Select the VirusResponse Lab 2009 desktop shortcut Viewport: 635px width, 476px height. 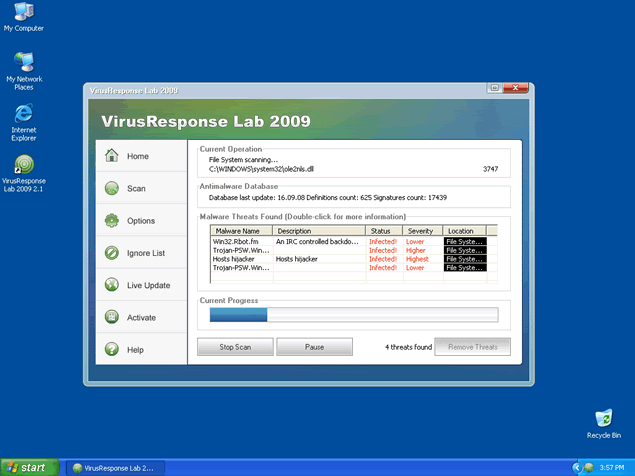(x=23, y=165)
